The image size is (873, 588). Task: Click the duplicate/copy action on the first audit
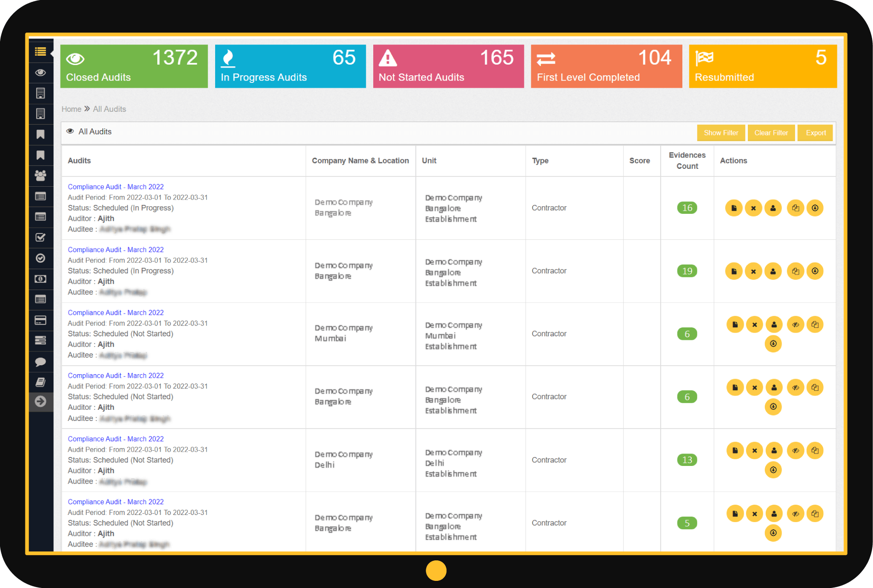tap(795, 208)
